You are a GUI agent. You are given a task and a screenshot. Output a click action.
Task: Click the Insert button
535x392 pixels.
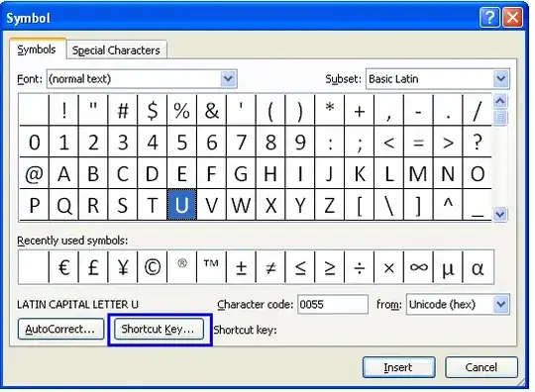point(398,367)
